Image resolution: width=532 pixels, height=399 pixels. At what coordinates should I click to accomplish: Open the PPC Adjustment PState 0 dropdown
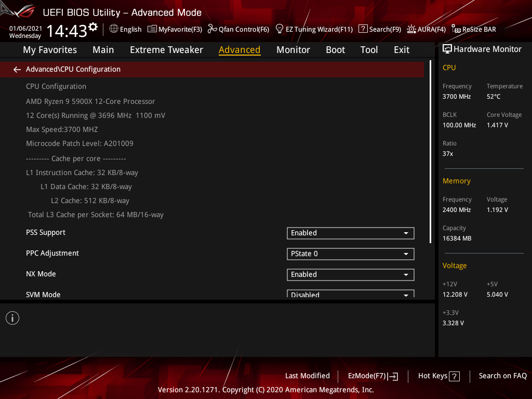tap(351, 254)
